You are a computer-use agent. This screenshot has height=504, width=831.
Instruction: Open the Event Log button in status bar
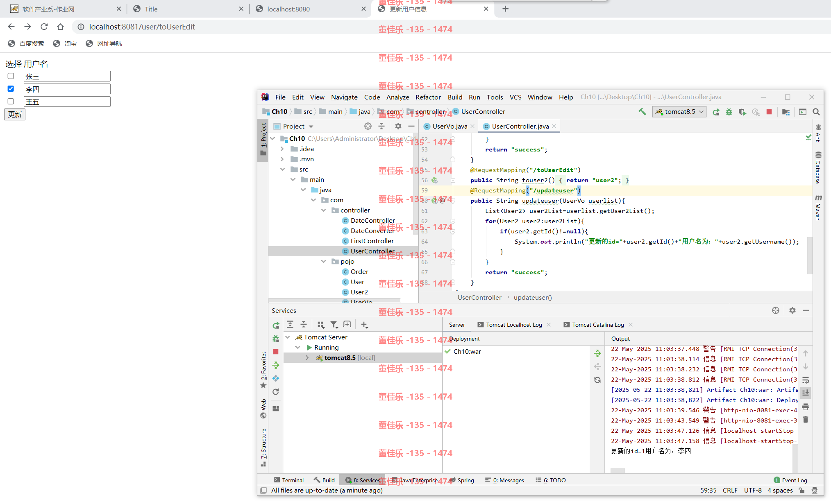[x=790, y=480]
